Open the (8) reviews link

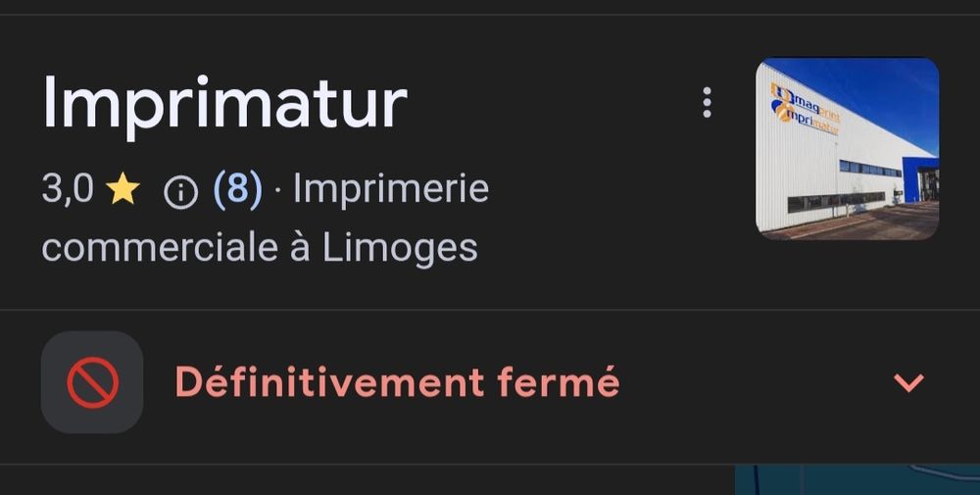237,189
